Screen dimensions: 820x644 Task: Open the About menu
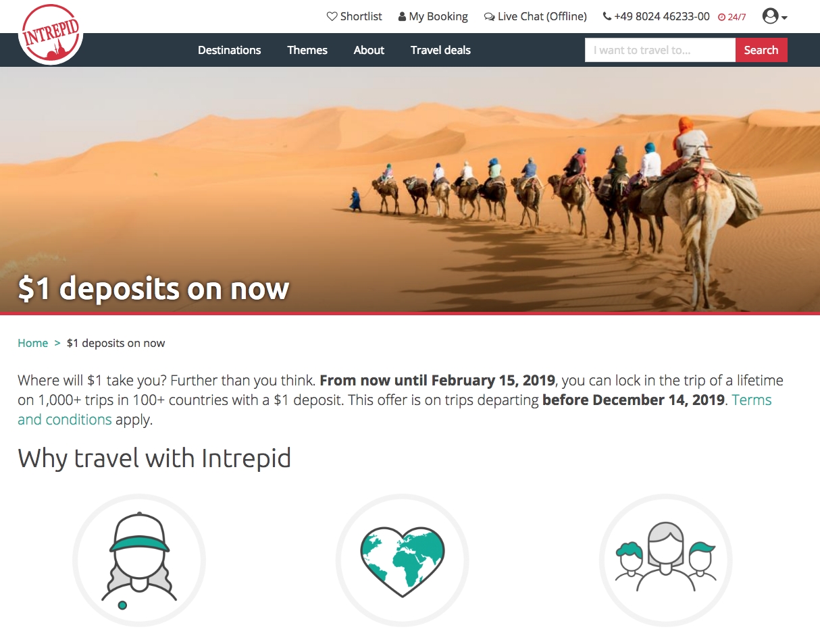pyautogui.click(x=369, y=50)
